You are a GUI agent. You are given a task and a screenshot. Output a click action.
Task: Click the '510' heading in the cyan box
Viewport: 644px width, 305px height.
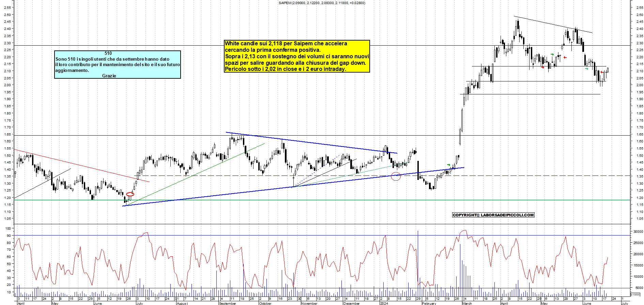(108, 53)
